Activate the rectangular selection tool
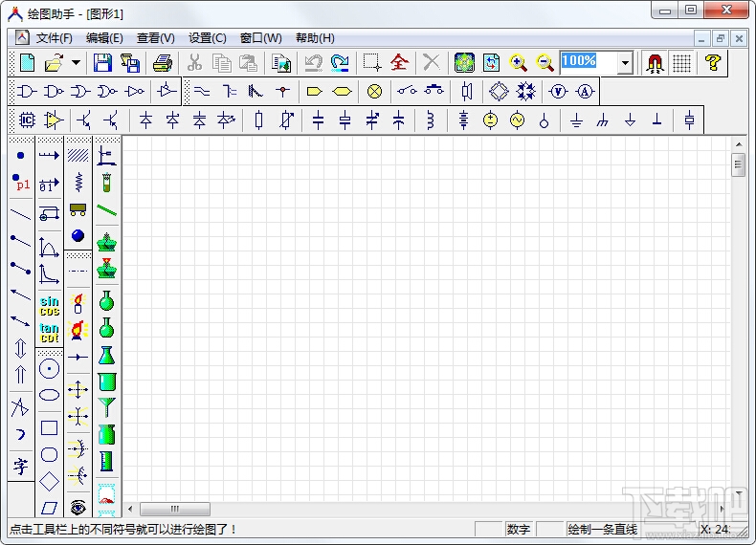Viewport: 756px width, 545px height. 371,63
